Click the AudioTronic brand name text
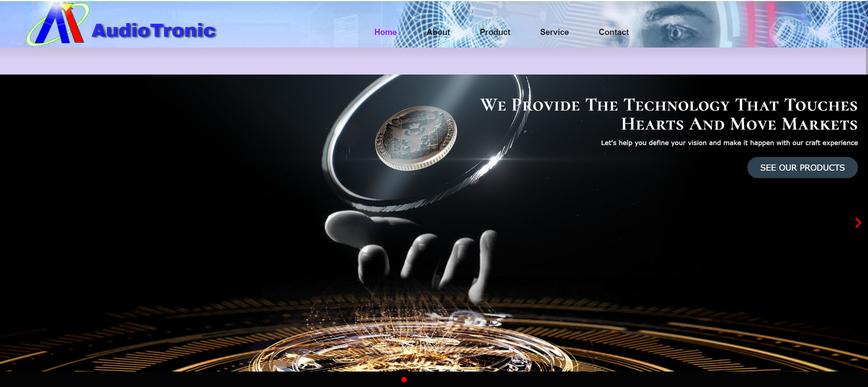Screen dimensions: 868x387 [x=154, y=31]
